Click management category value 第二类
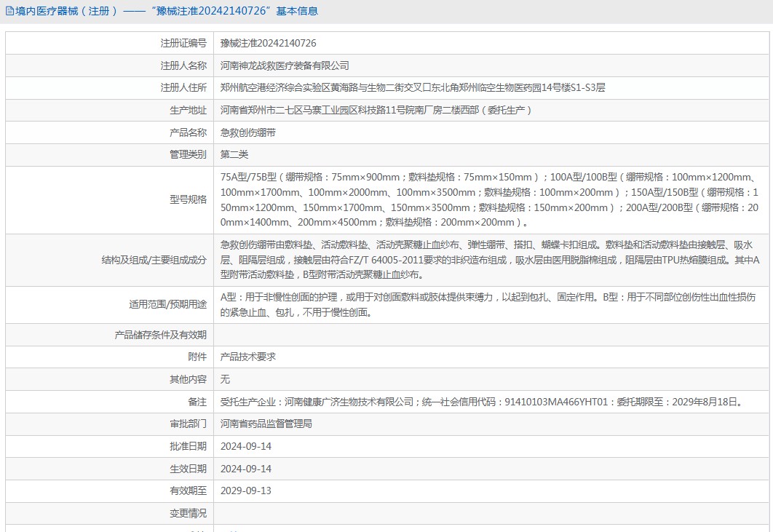 pyautogui.click(x=234, y=154)
